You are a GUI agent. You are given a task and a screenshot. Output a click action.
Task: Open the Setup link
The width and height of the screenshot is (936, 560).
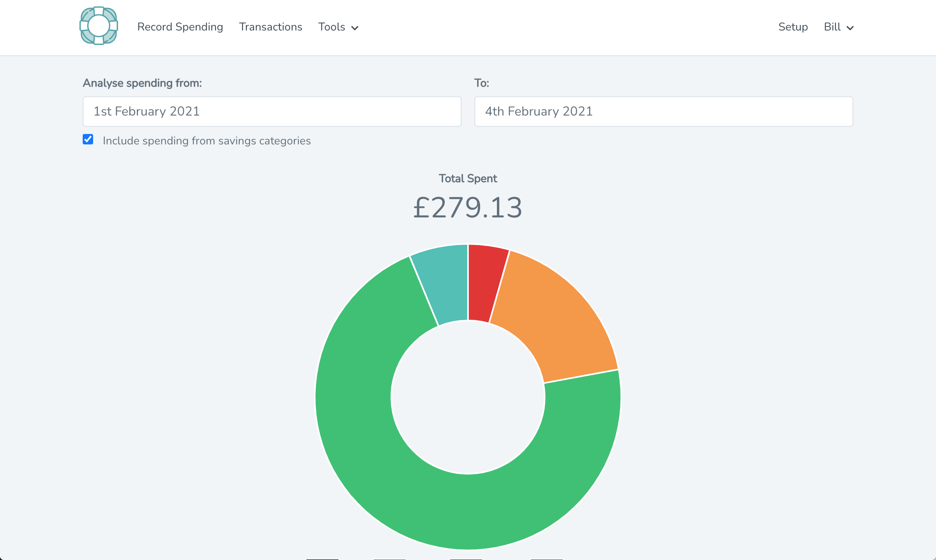(x=793, y=27)
